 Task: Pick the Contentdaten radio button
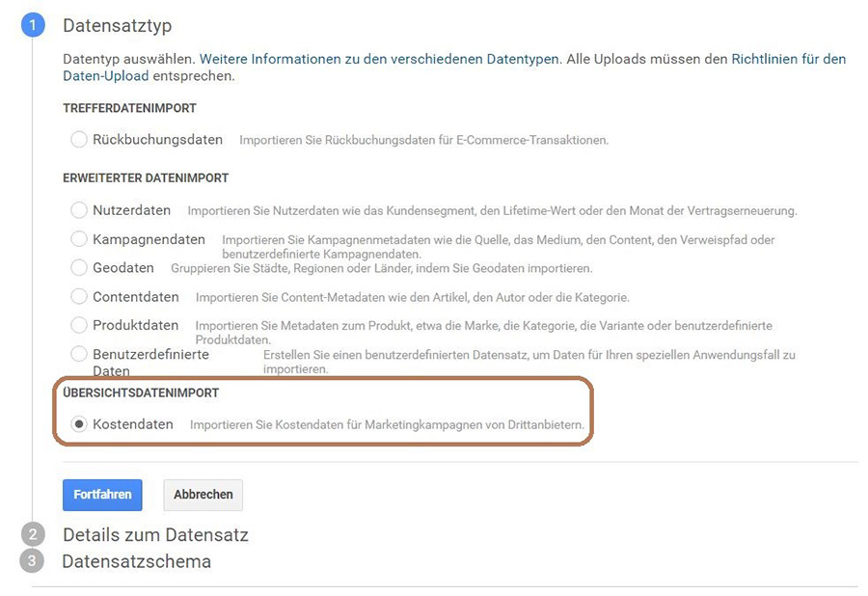[79, 297]
